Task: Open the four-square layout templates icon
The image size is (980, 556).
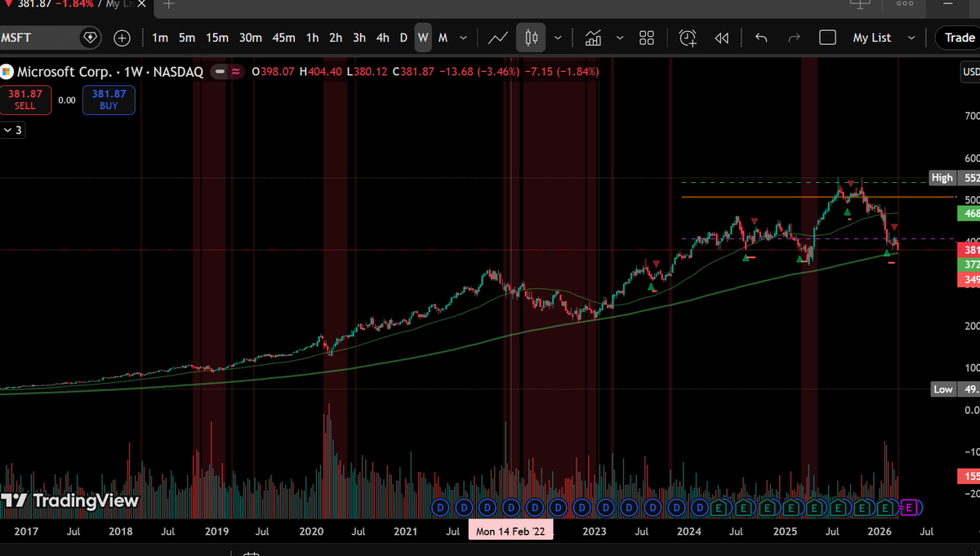Action: click(x=647, y=38)
